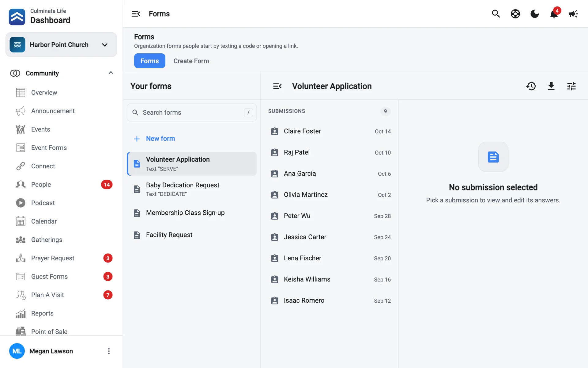
Task: Collapse sidebar using top menu icon
Action: [136, 14]
